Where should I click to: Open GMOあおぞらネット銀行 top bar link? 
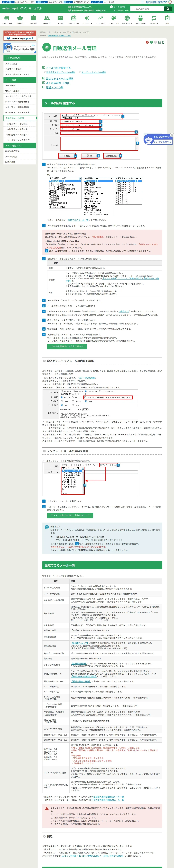25,2
